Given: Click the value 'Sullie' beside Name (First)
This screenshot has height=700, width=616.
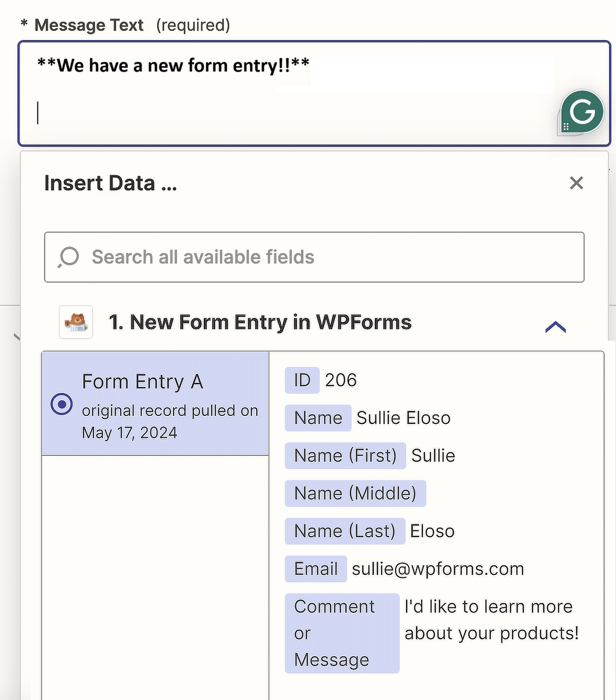Looking at the screenshot, I should [x=433, y=456].
